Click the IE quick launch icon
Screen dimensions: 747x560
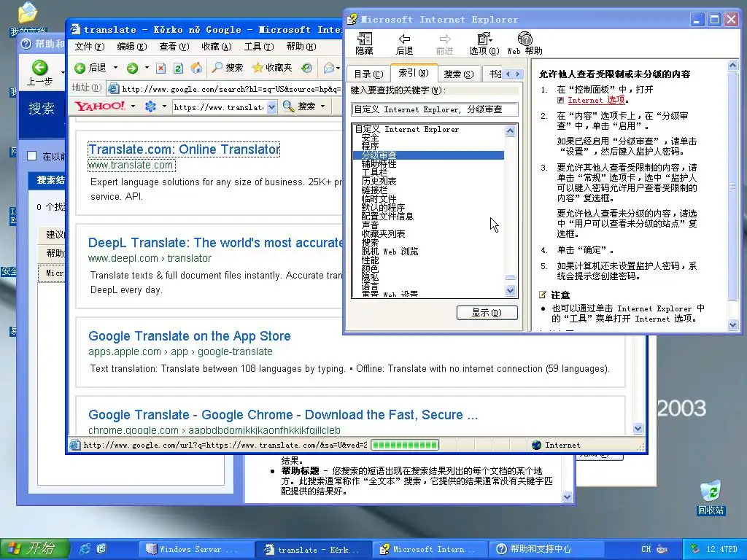coord(85,549)
